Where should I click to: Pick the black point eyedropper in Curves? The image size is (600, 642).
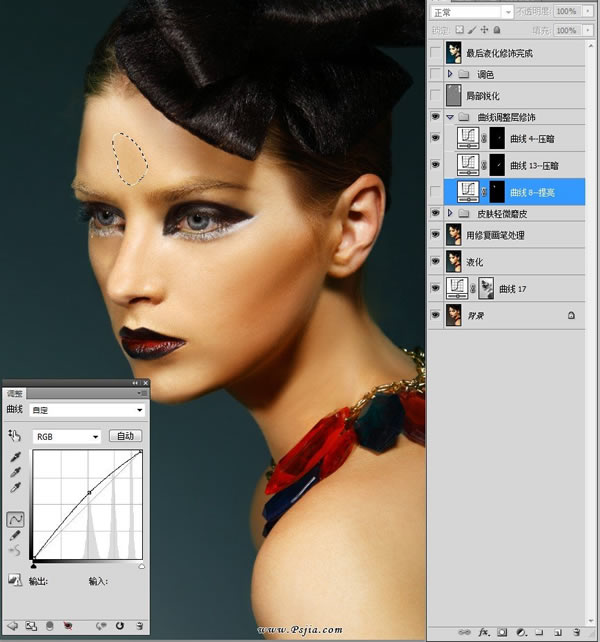(x=16, y=457)
